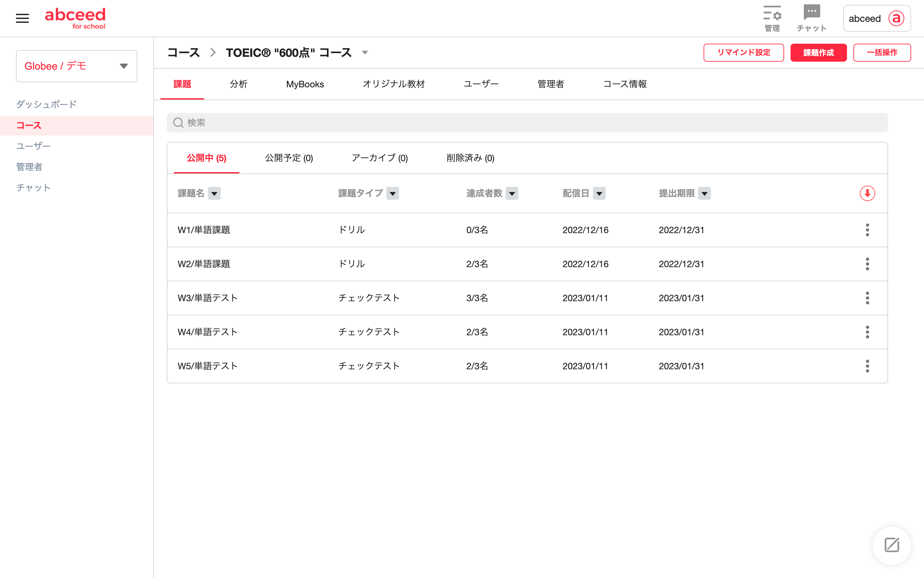Open the 課題タイプ column filter dropdown
This screenshot has height=578, width=924.
click(392, 193)
